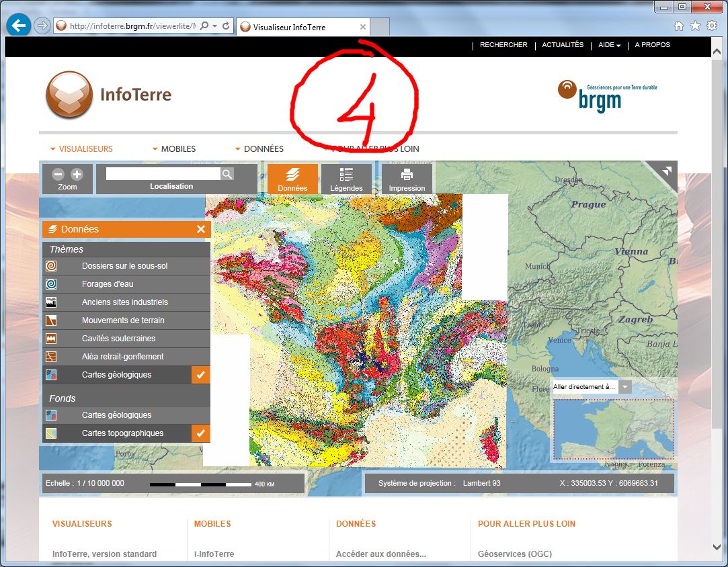
Task: Open the Données layers panel button
Action: [x=292, y=179]
